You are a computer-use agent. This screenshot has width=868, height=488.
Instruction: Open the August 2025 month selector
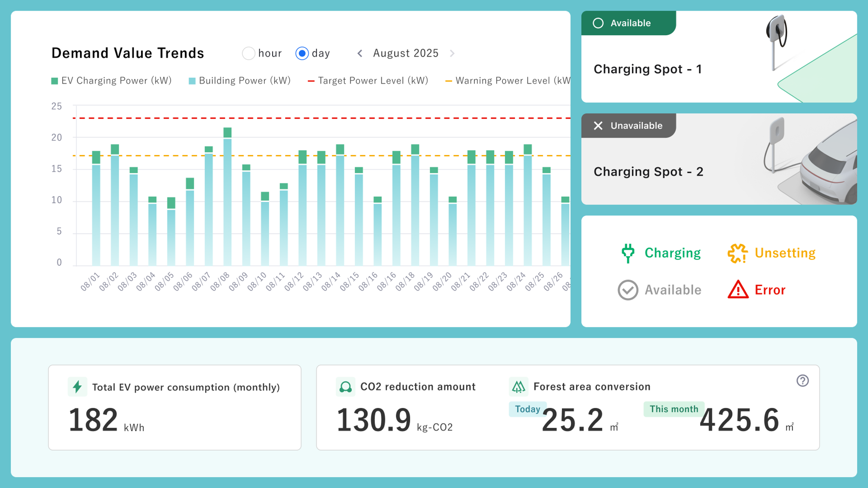tap(406, 53)
